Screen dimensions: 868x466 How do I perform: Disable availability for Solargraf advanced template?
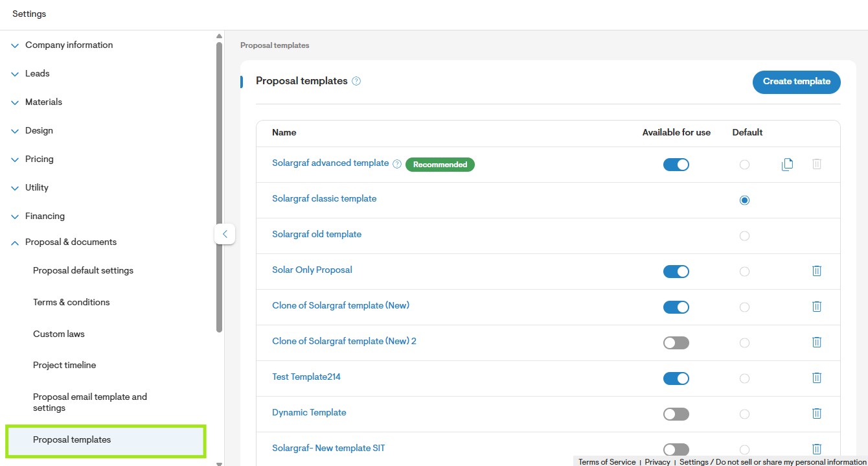point(676,165)
